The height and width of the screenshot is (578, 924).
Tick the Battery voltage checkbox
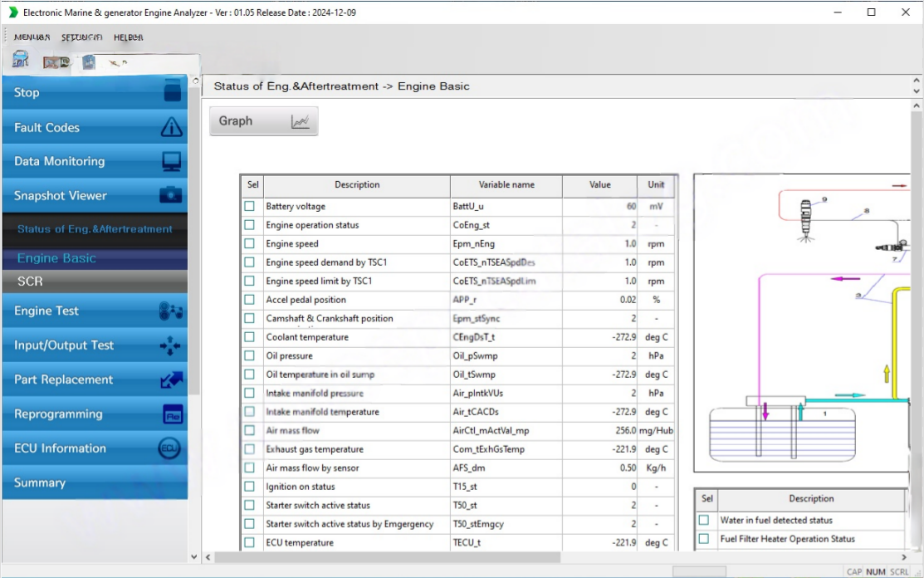pos(250,206)
